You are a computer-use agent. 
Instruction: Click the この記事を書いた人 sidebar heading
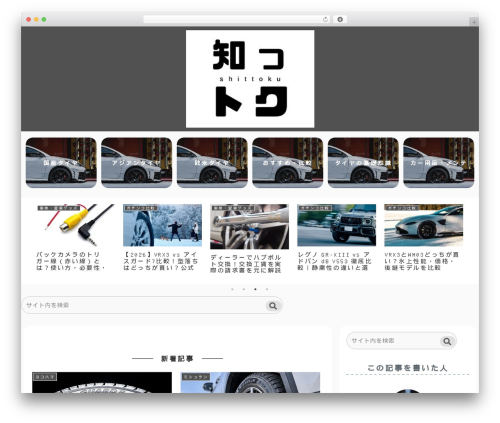click(x=407, y=368)
